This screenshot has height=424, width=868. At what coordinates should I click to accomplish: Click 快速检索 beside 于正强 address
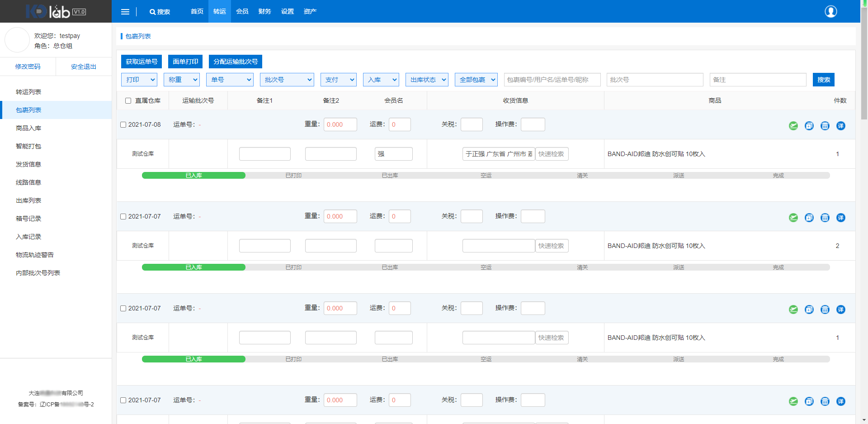click(x=552, y=154)
